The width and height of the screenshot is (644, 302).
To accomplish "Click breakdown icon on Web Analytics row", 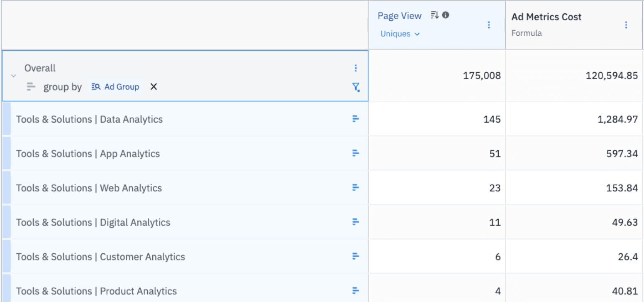I will click(x=356, y=187).
